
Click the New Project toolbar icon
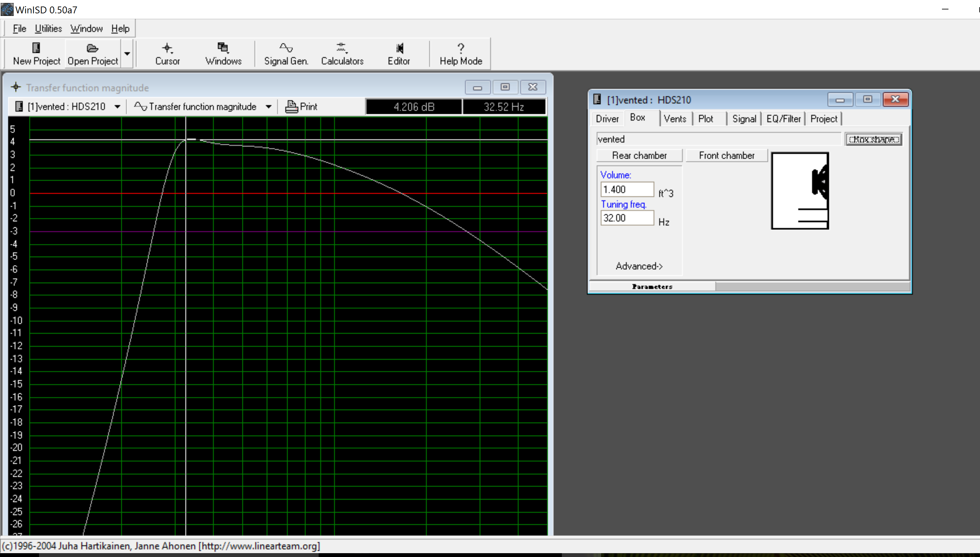[36, 48]
